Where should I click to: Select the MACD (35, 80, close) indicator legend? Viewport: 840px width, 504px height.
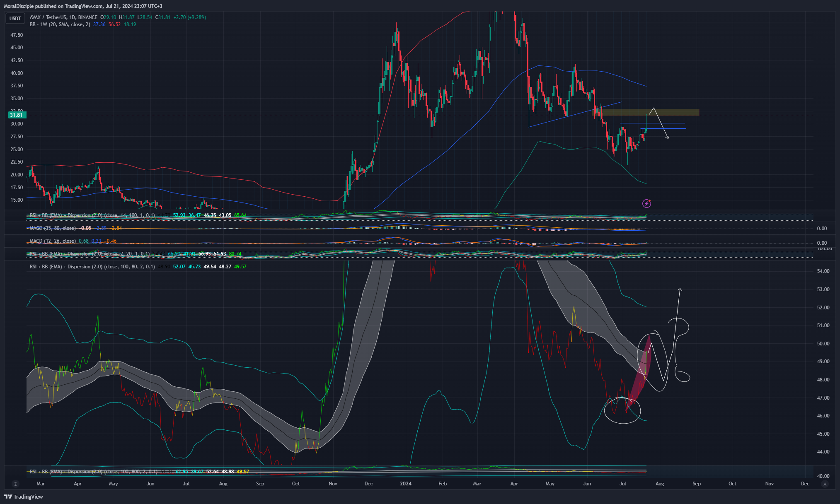pyautogui.click(x=53, y=228)
